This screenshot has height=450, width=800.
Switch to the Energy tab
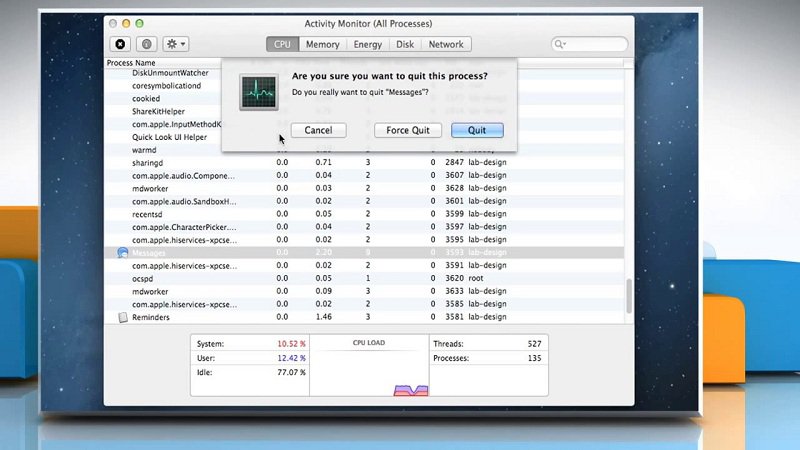coord(367,44)
